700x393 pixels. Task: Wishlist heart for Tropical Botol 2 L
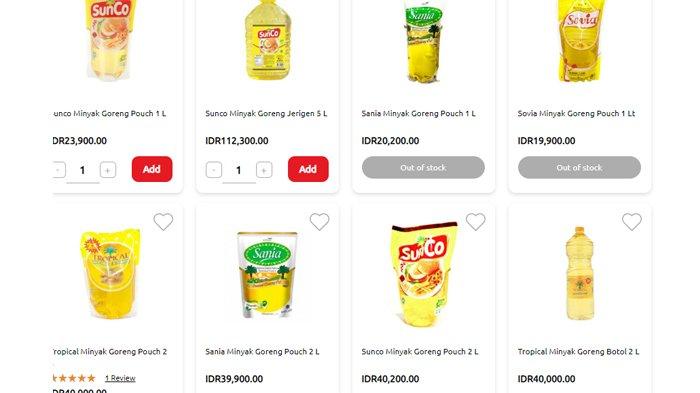(x=632, y=222)
